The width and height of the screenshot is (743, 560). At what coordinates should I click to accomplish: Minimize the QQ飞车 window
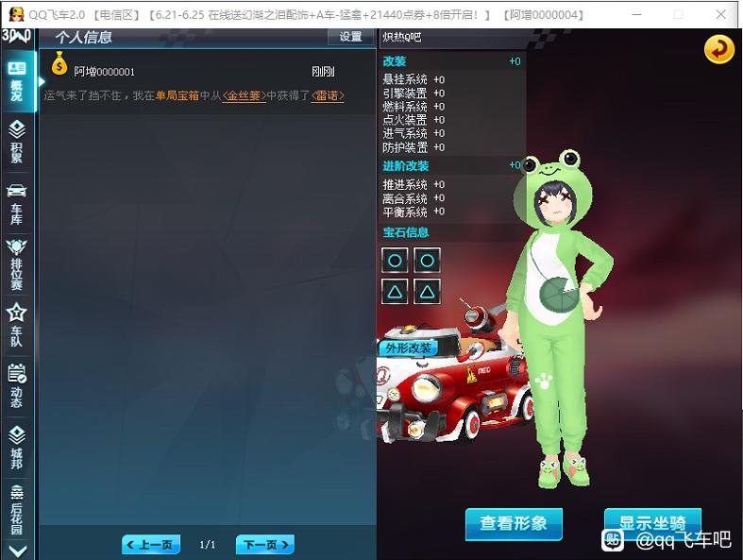point(636,15)
